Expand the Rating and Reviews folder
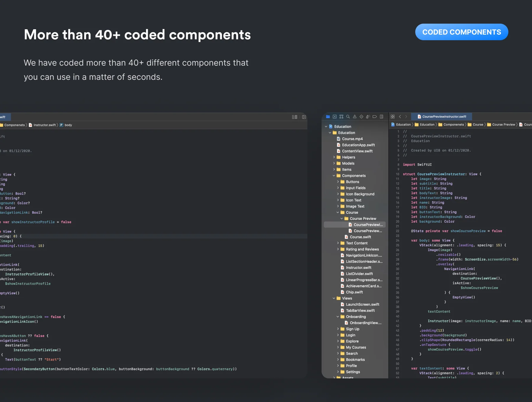 [338, 249]
